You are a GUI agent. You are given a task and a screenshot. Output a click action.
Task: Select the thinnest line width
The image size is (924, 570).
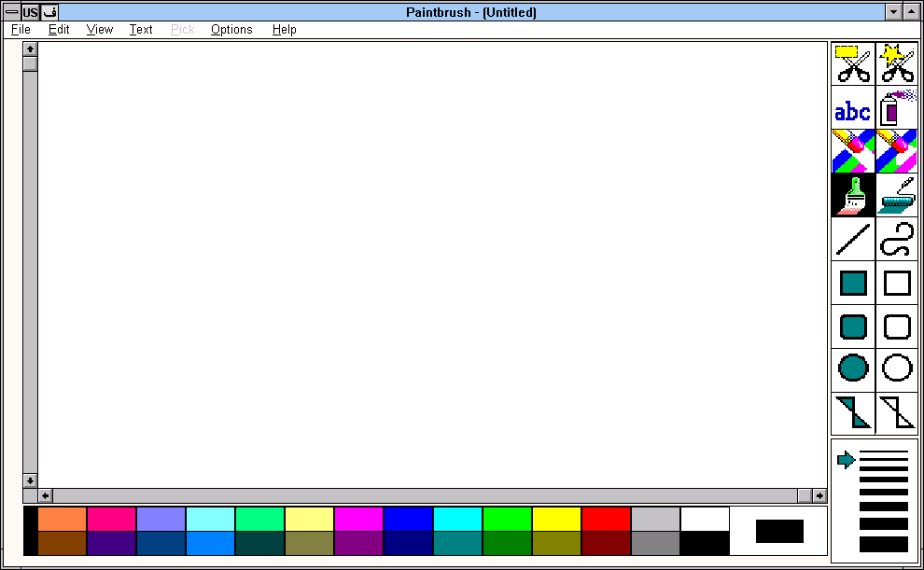pos(883,452)
